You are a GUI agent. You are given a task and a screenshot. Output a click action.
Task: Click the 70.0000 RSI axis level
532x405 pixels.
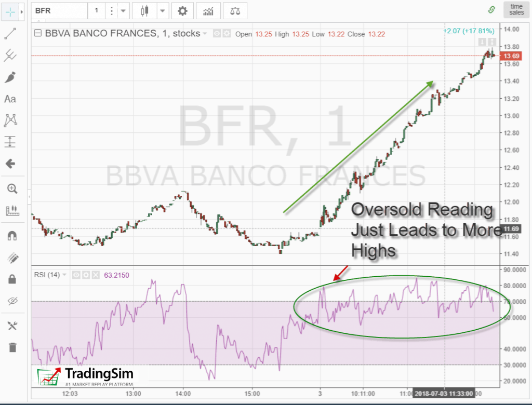point(515,302)
